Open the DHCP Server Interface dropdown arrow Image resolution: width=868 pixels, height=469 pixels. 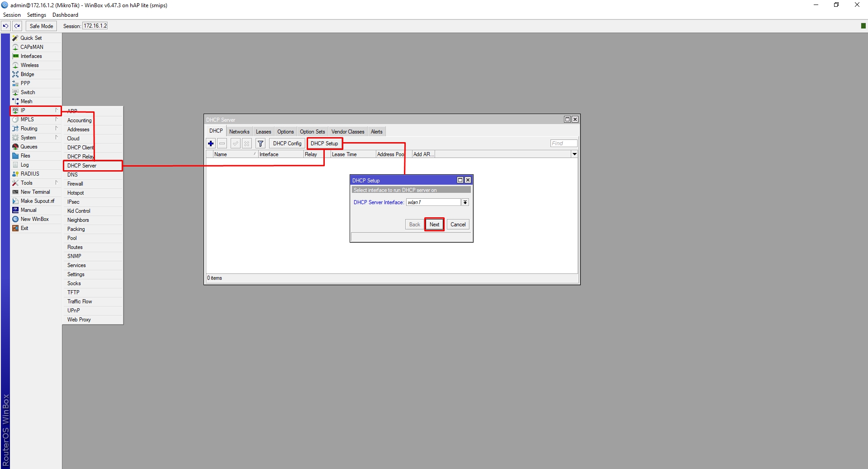click(x=465, y=202)
